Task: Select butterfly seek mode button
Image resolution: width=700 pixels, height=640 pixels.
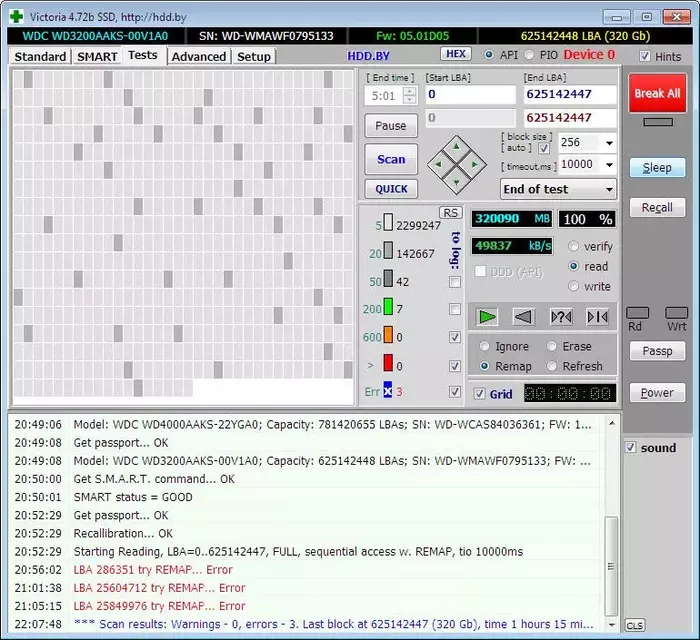Action: coord(597,317)
